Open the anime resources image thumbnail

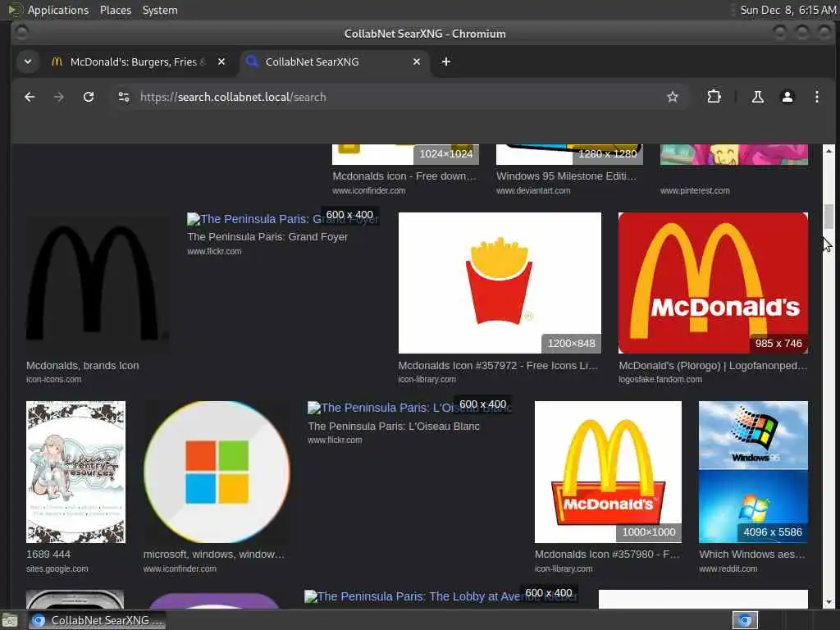click(75, 472)
